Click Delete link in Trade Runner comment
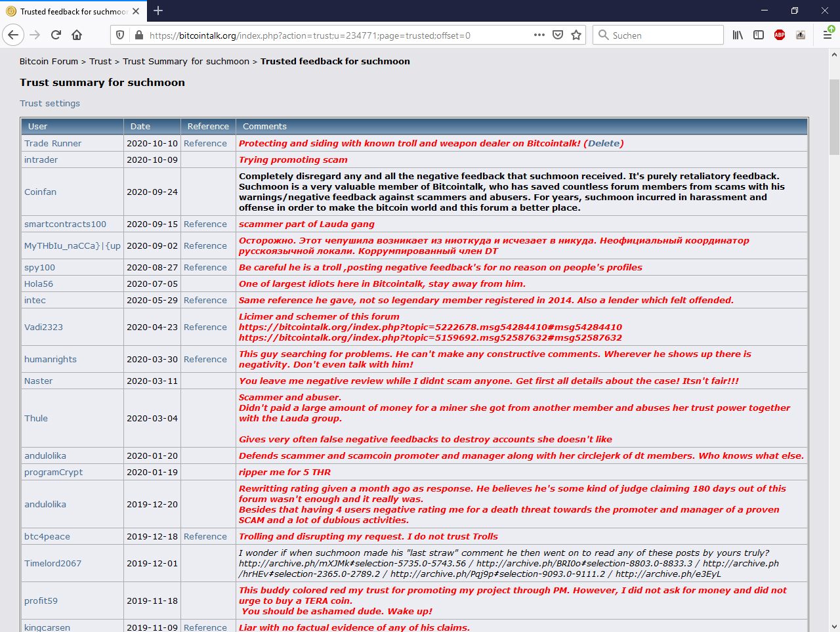The width and height of the screenshot is (840, 632). 604,143
